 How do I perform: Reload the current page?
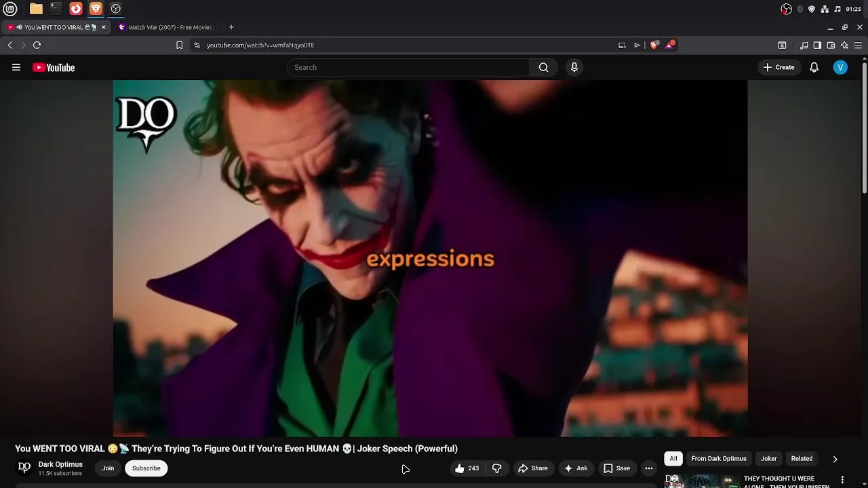37,45
